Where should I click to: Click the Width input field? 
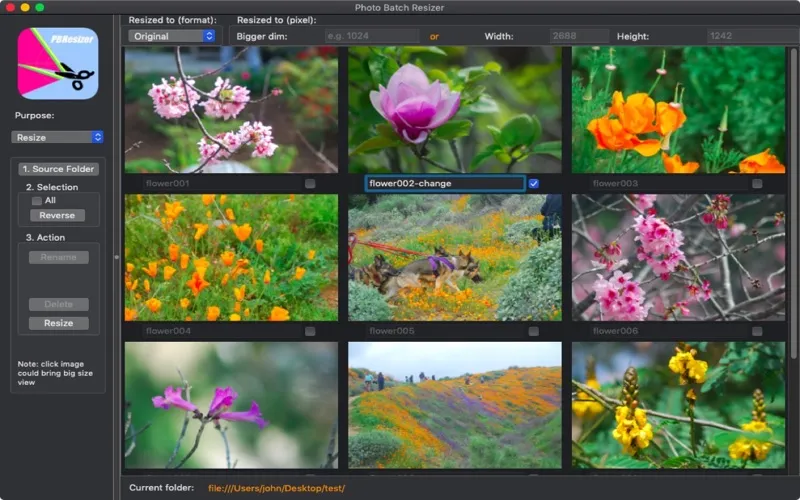click(x=578, y=36)
